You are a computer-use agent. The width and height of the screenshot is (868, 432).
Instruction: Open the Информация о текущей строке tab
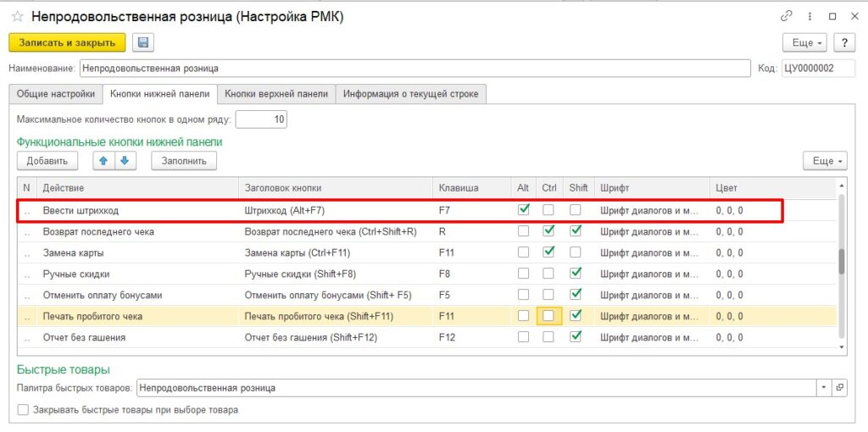point(411,94)
